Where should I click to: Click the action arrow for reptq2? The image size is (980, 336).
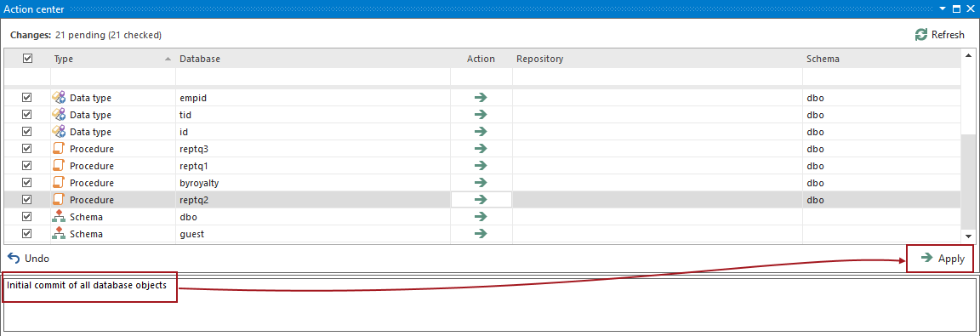[x=481, y=200]
